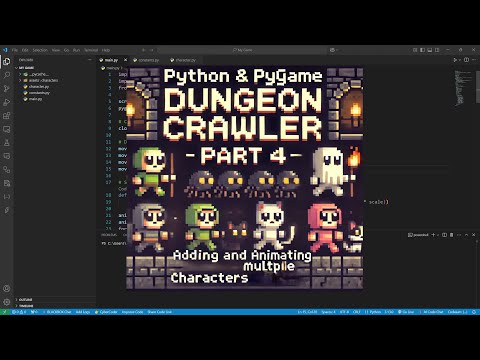Go back with the navigation arrow
The height and width of the screenshot is (360, 480).
(144, 50)
